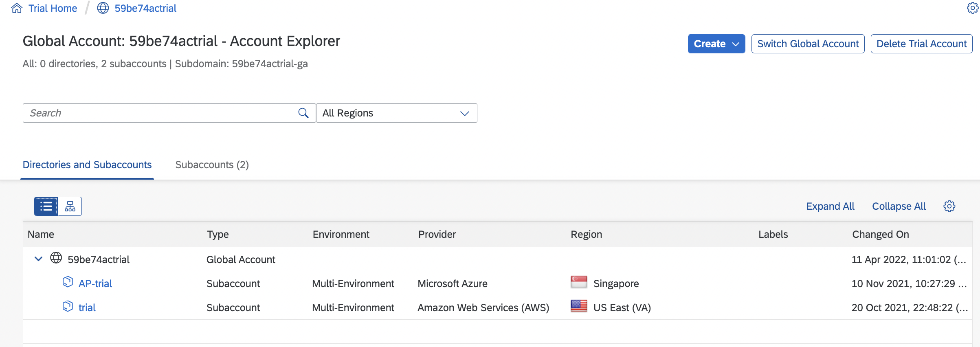Click the search magnifier icon

pos(303,113)
